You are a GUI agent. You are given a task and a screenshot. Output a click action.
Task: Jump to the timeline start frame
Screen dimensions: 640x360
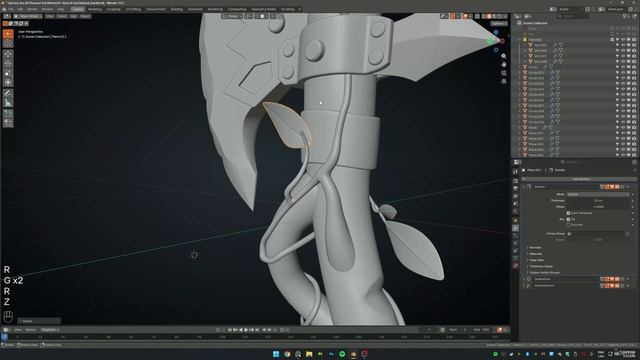pyautogui.click(x=229, y=330)
